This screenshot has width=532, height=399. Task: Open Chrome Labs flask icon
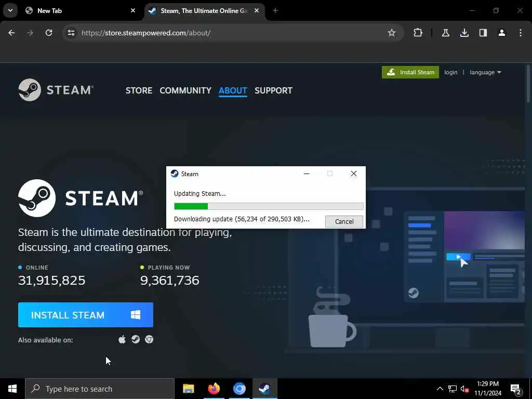445,33
